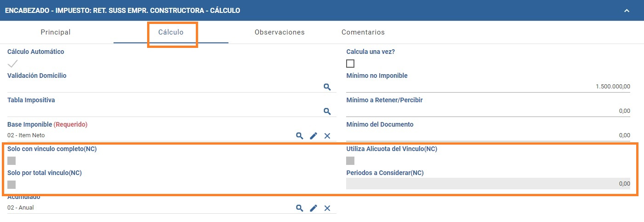Collapse the Encabezado panel with the chevron
This screenshot has height=222, width=644.
pos(627,10)
